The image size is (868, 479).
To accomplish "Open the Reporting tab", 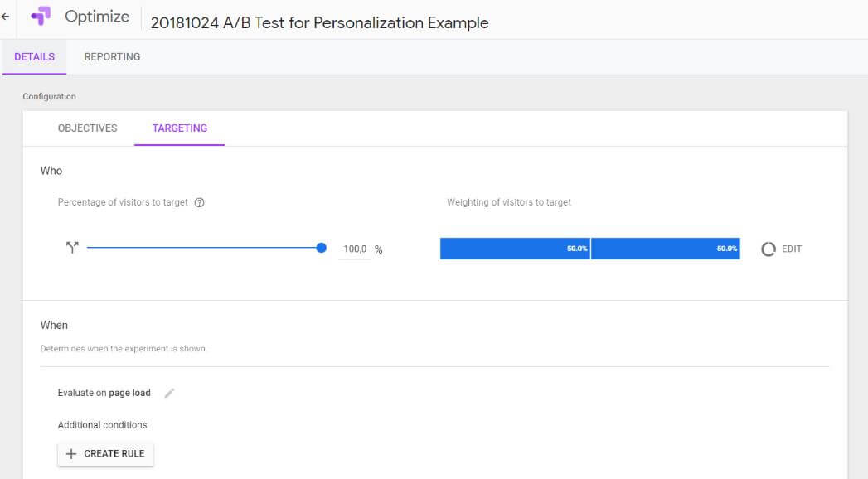I will click(112, 57).
